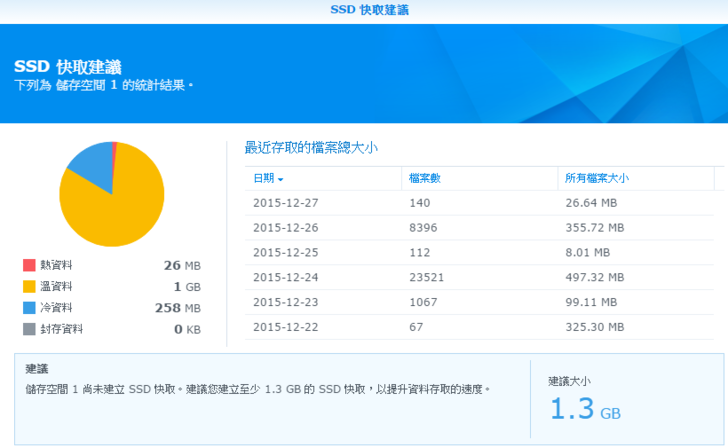
Task: Click the 1.3 GB recommended size value
Action: point(585,410)
